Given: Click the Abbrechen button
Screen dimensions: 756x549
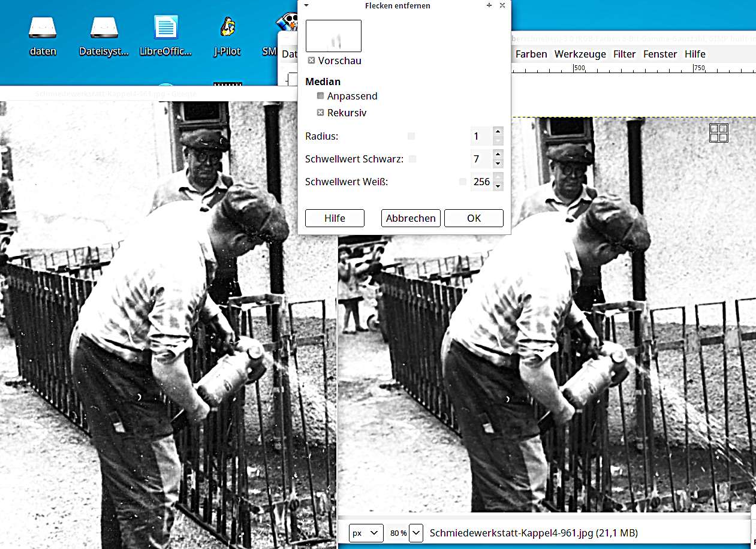Looking at the screenshot, I should tap(411, 218).
